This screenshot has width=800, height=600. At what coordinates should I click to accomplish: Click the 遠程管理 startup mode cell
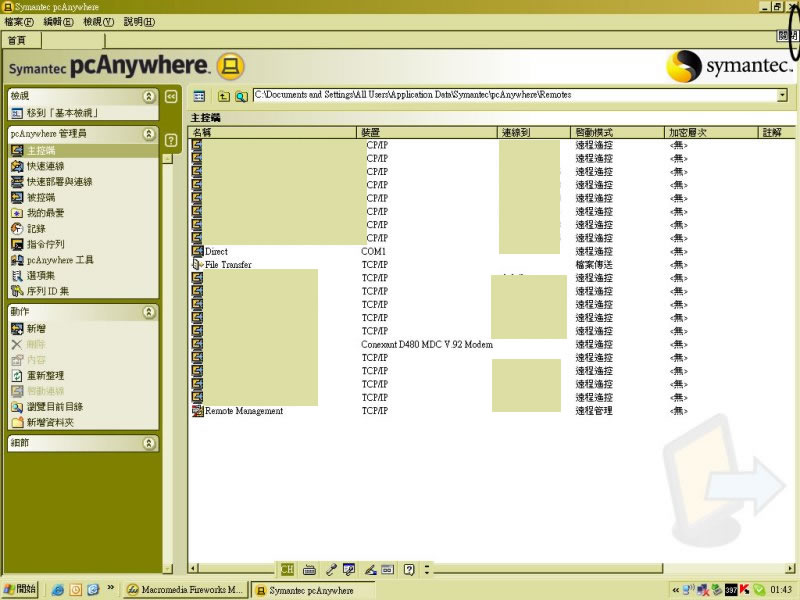click(x=594, y=411)
